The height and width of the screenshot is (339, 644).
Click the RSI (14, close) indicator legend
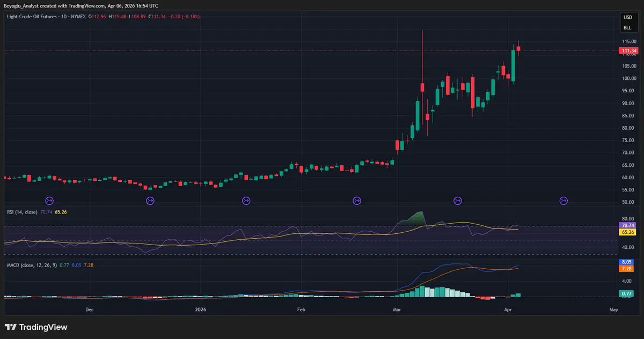(x=22, y=212)
